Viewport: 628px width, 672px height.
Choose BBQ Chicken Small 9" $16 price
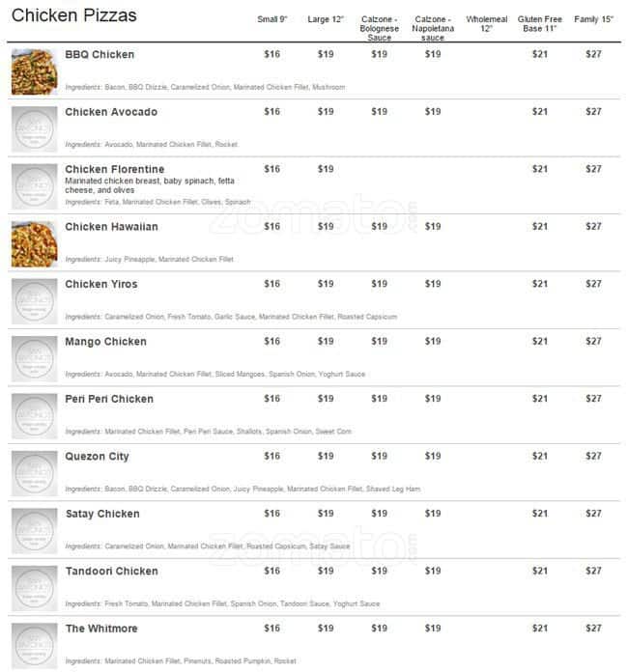click(x=271, y=55)
